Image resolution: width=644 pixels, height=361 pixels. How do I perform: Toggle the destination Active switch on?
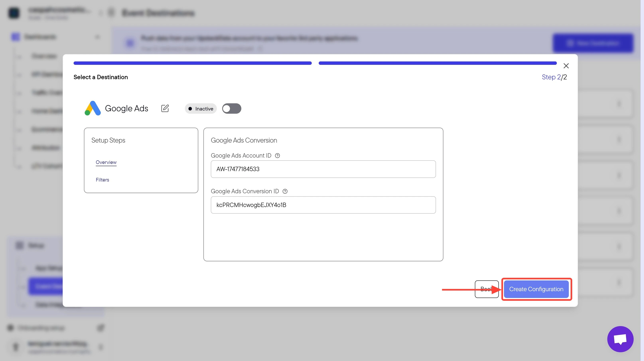(x=232, y=108)
